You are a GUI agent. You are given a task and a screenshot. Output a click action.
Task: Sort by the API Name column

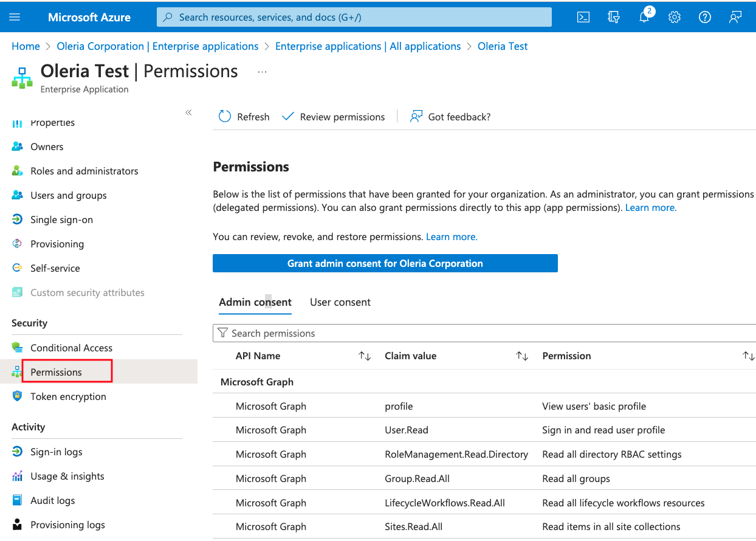[364, 356]
